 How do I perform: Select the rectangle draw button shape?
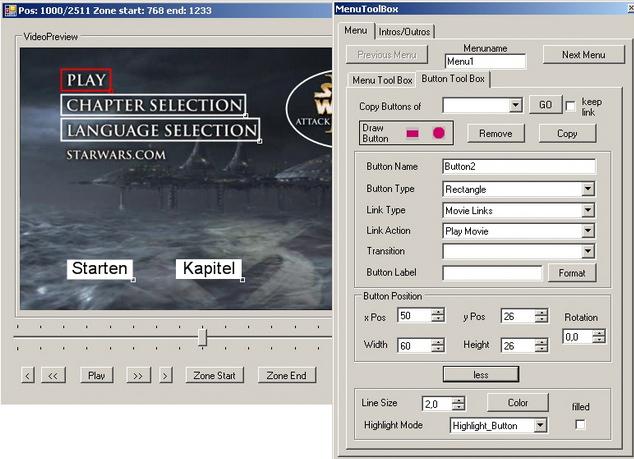coord(412,133)
